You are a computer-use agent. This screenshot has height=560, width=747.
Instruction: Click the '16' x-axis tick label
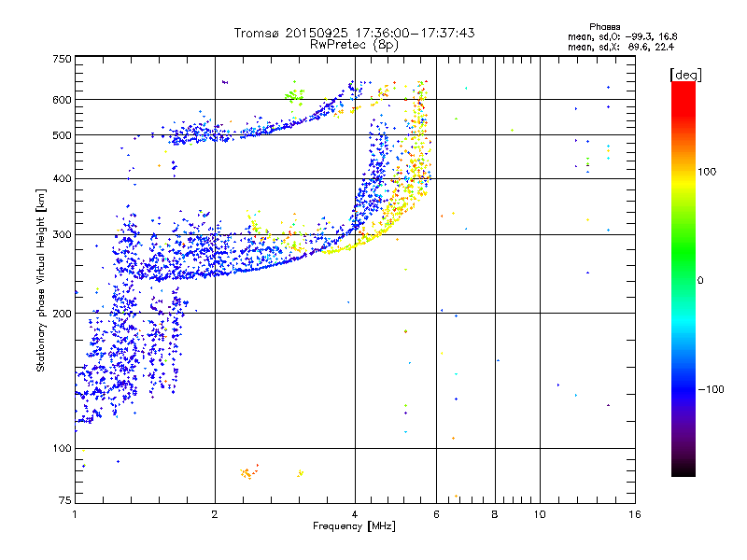pos(635,514)
